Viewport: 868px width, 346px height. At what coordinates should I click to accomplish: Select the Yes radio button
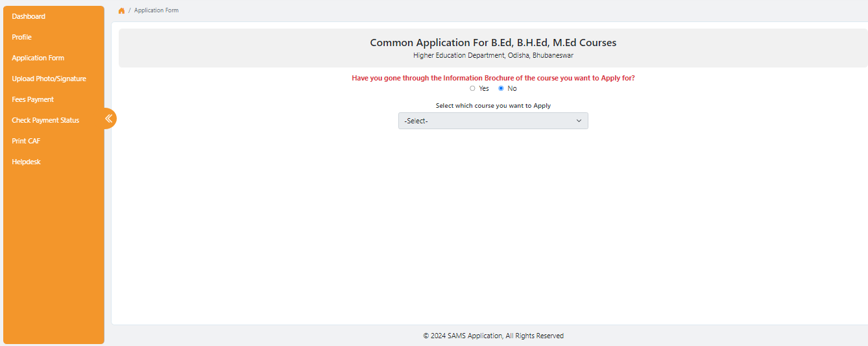[x=472, y=88]
